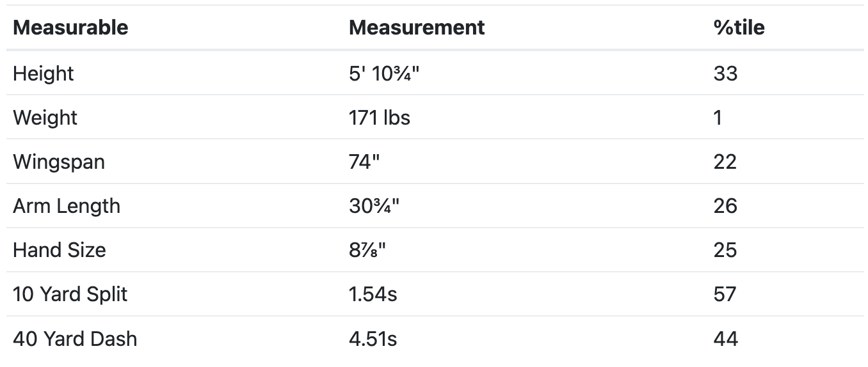Click the 74" wingspan measurement
Viewport: 868px width, 367px height.
click(364, 162)
